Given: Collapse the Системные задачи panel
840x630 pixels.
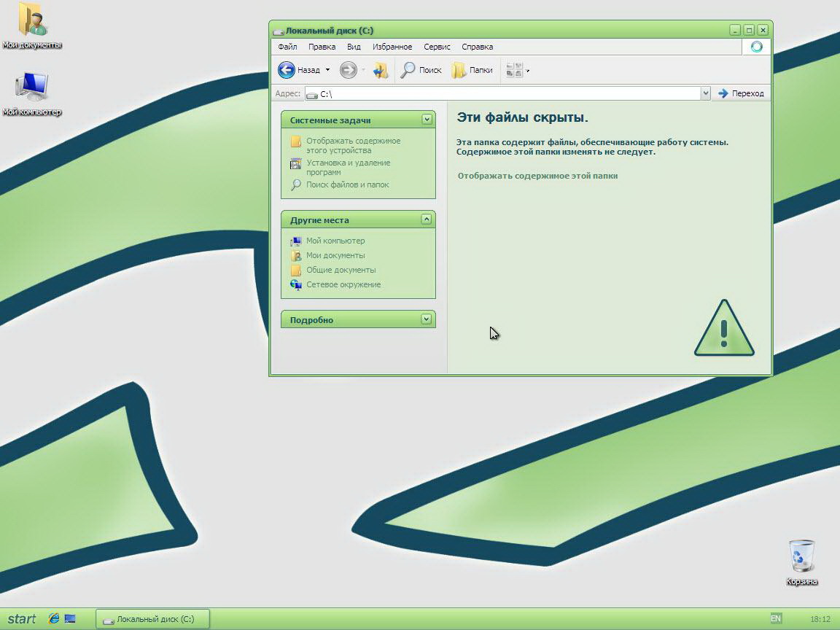Looking at the screenshot, I should 427,120.
